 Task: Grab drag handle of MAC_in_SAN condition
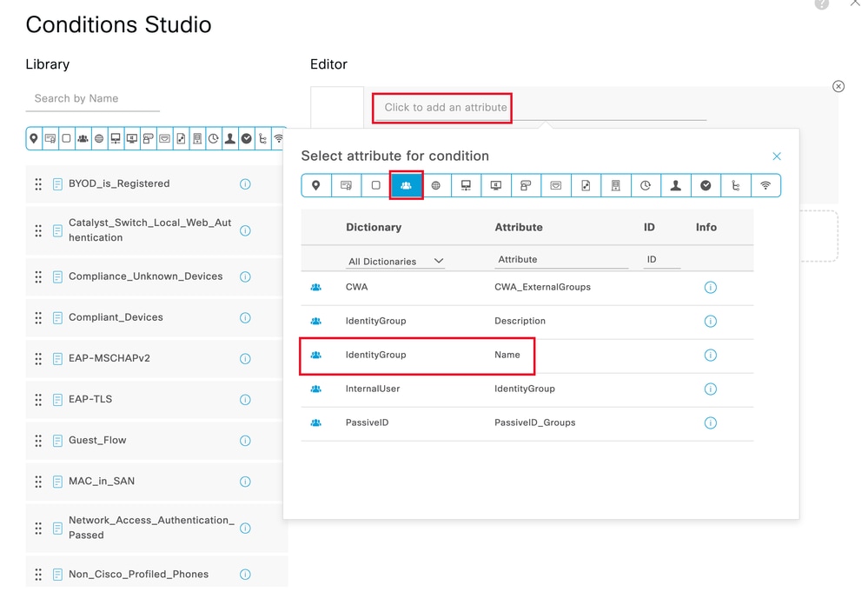(38, 482)
